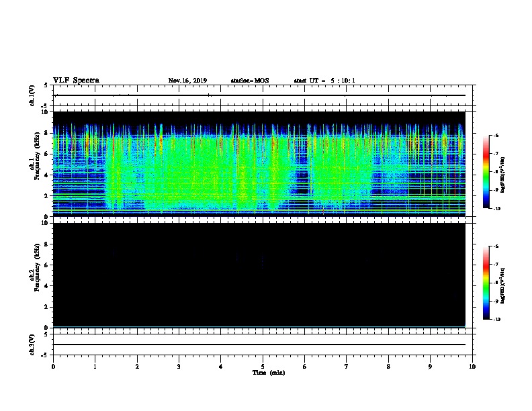Click the ch.1(V) waveform trace line
Image resolution: width=532 pixels, height=411 pixels.
point(259,95)
